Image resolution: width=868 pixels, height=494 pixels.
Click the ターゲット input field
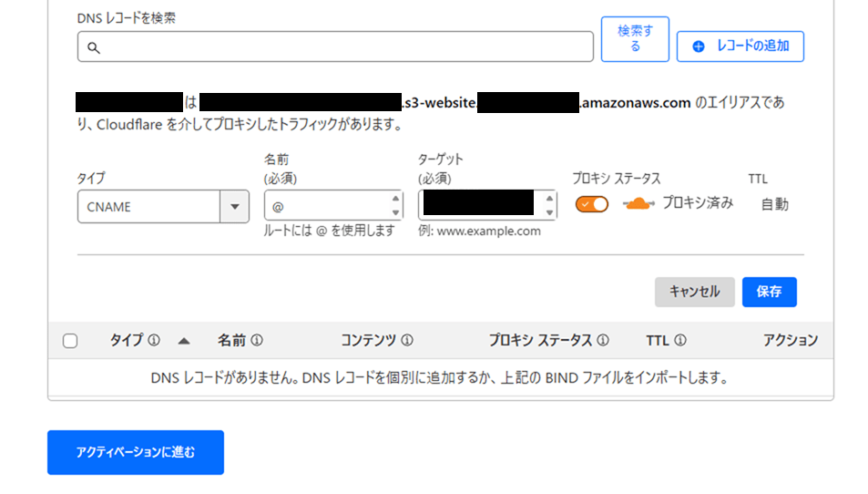(x=487, y=205)
